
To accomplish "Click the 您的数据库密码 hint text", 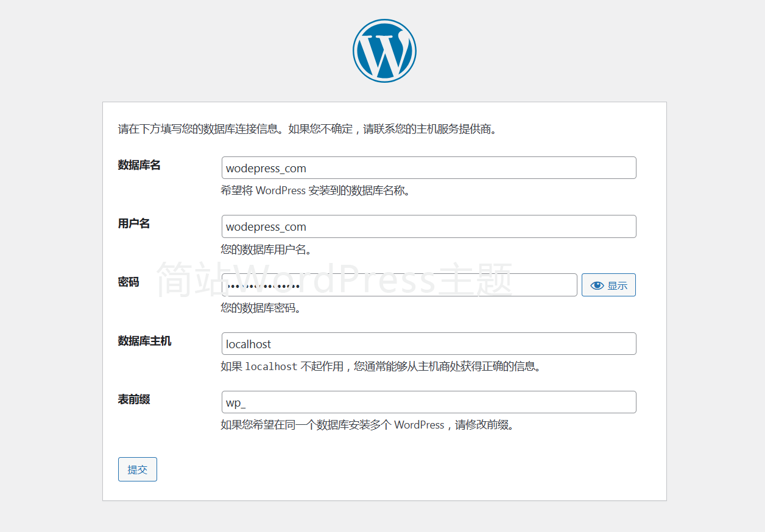I will click(261, 308).
